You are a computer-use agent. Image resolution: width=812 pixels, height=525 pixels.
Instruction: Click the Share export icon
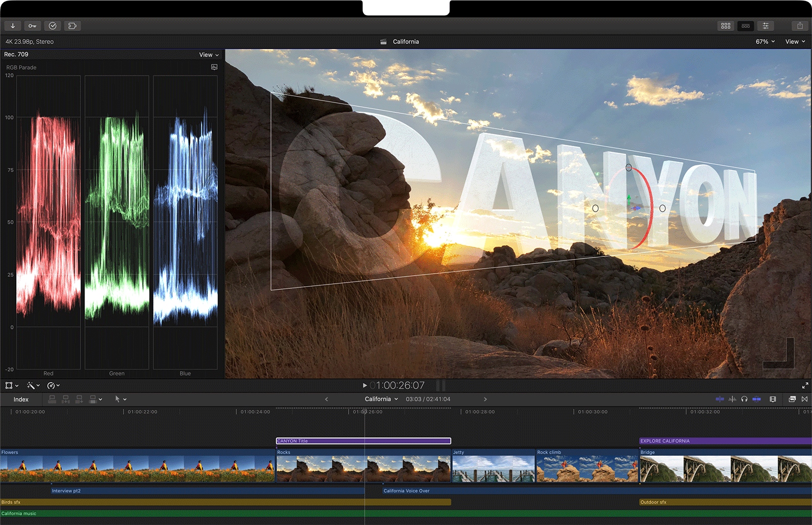click(x=799, y=26)
